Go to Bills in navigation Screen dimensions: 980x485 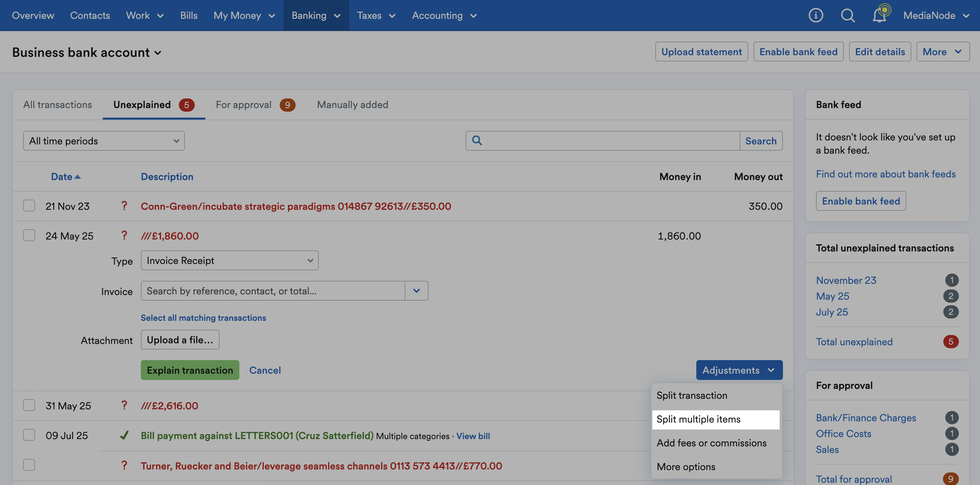pos(189,15)
